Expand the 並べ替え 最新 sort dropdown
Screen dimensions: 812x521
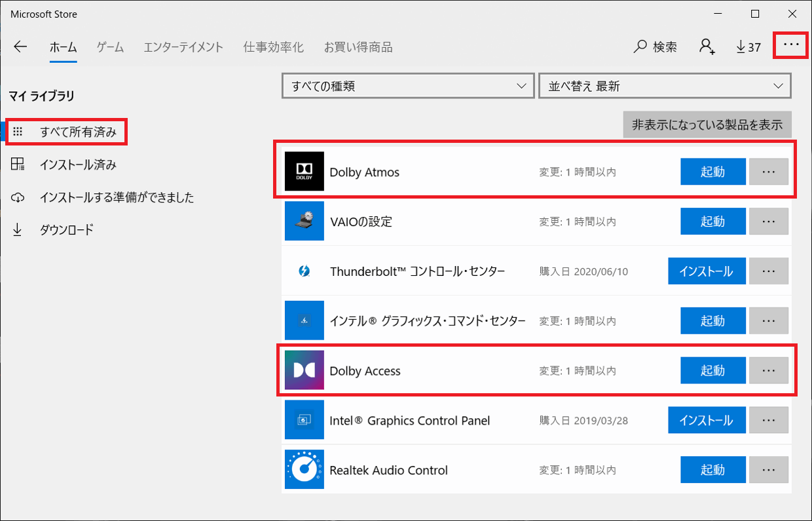coord(665,86)
